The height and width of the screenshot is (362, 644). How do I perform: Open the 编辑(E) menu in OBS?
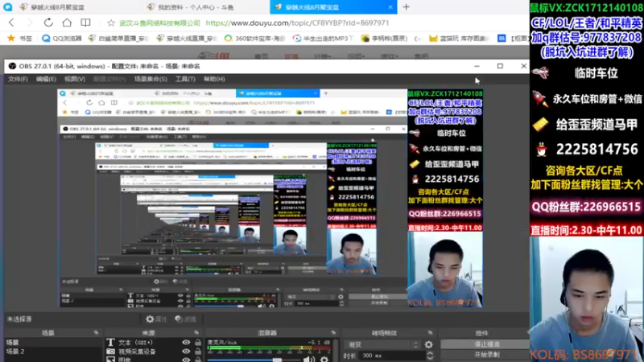click(x=46, y=79)
